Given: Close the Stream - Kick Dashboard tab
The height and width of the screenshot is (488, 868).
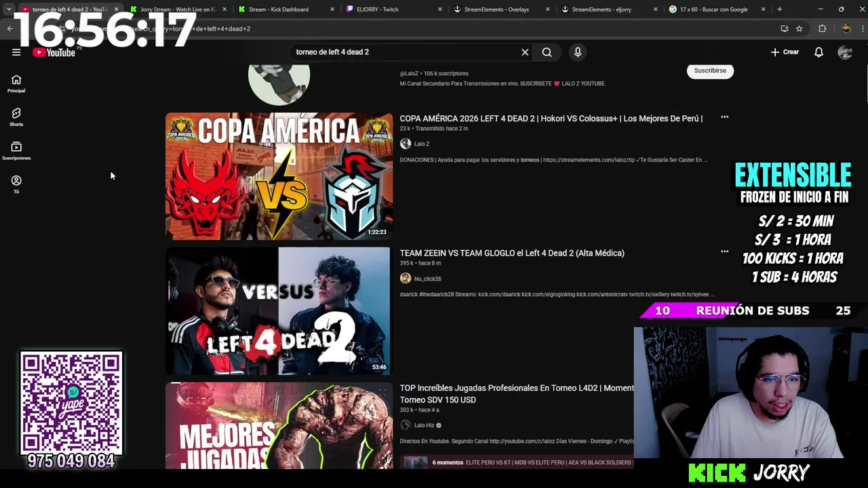Looking at the screenshot, I should click(x=332, y=9).
